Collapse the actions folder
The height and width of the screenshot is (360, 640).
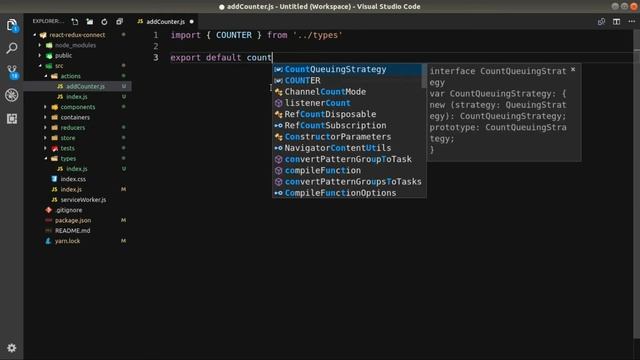click(46, 76)
